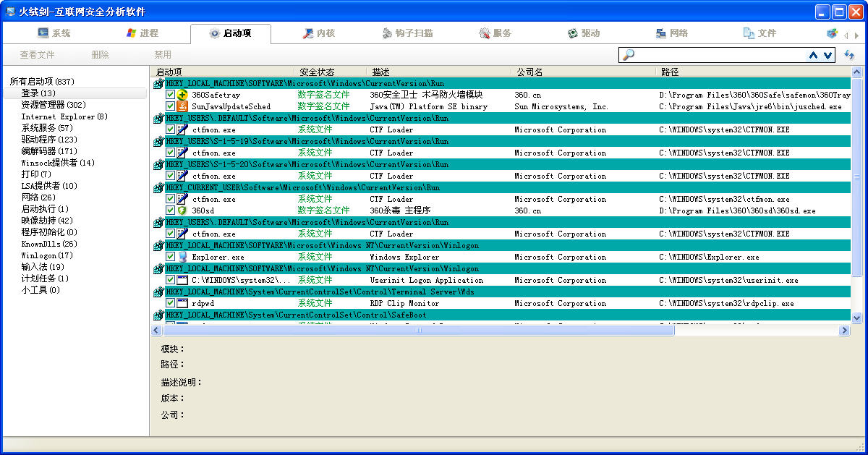The image size is (868, 455).
Task: Toggle ctfmon.exe checkbox under HKEY_CURRENT_USER
Action: 170,199
